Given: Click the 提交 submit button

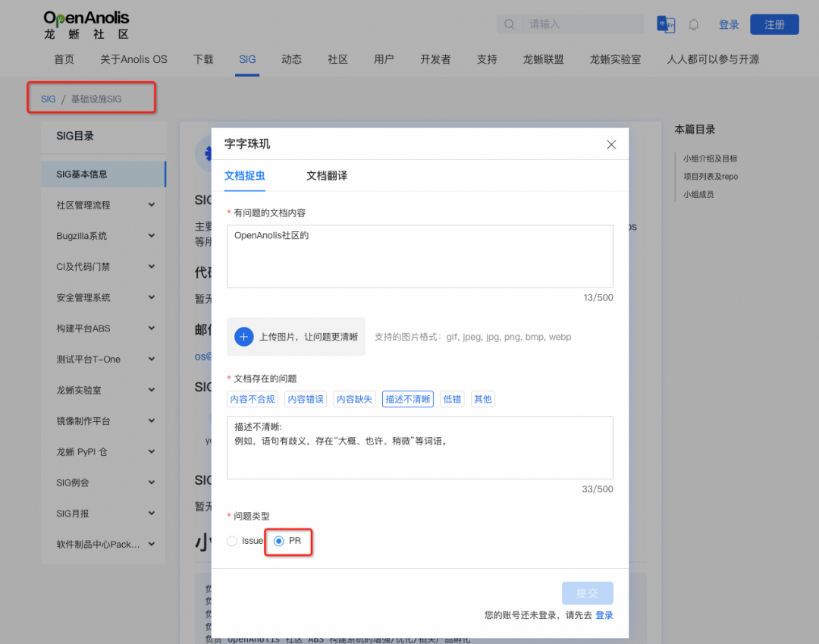Looking at the screenshot, I should tap(587, 593).
